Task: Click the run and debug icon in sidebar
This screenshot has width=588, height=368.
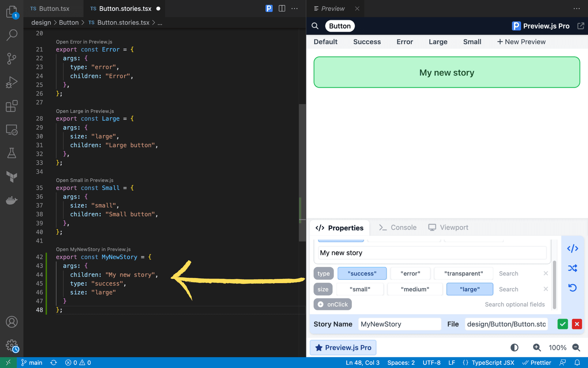Action: [x=11, y=82]
